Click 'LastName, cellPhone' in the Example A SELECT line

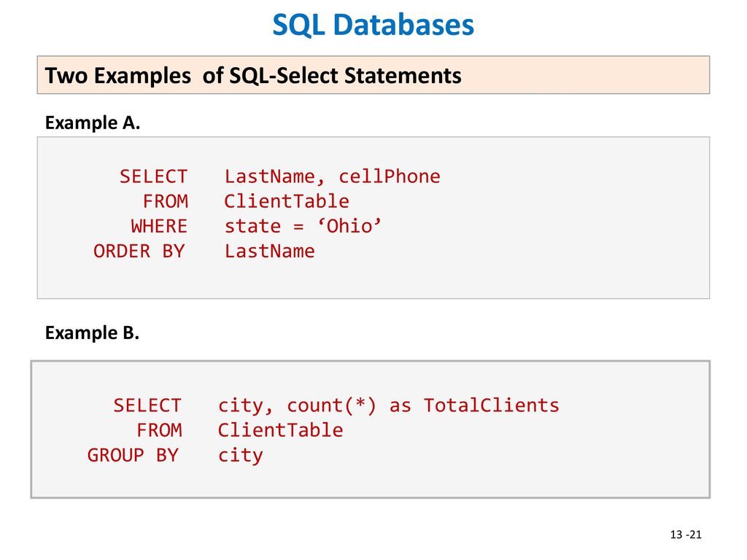tap(332, 176)
